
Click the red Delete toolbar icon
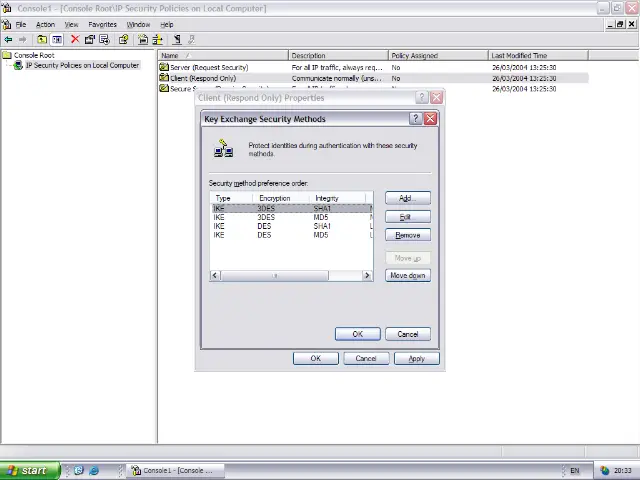[74, 40]
